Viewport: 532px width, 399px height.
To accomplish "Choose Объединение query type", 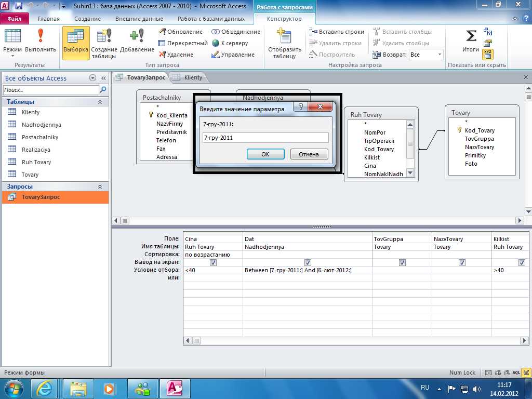I will tap(236, 32).
